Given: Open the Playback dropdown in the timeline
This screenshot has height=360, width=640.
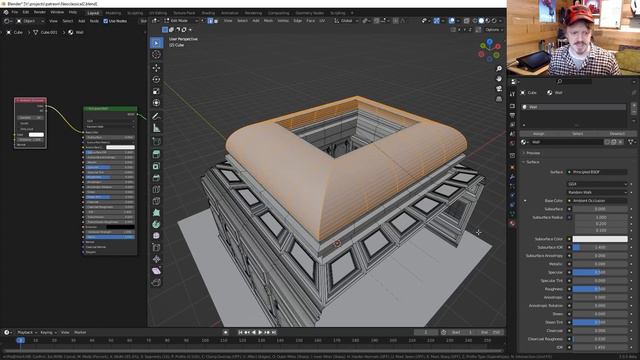Looking at the screenshot, I should click(x=27, y=332).
